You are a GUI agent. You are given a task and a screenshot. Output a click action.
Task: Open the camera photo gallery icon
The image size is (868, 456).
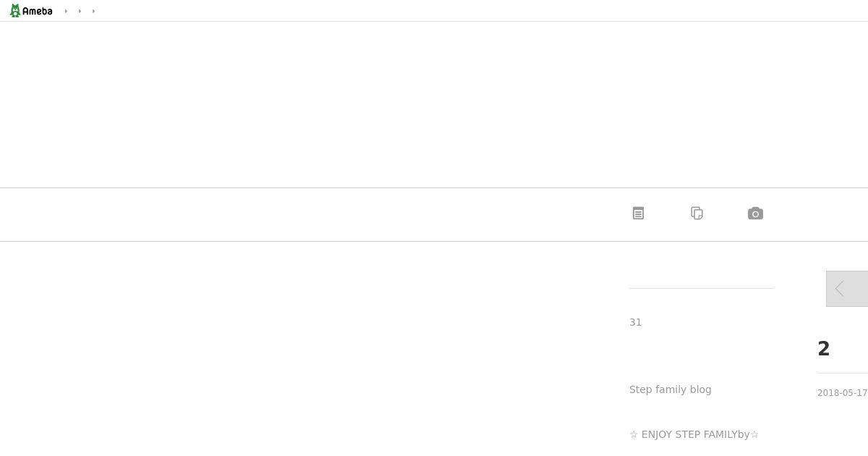click(755, 214)
